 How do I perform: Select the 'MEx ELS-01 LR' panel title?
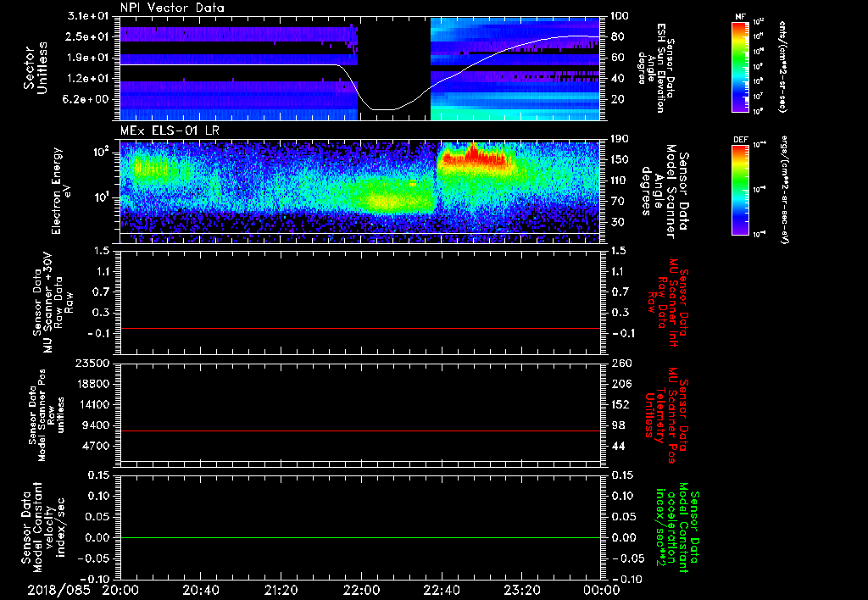click(170, 131)
